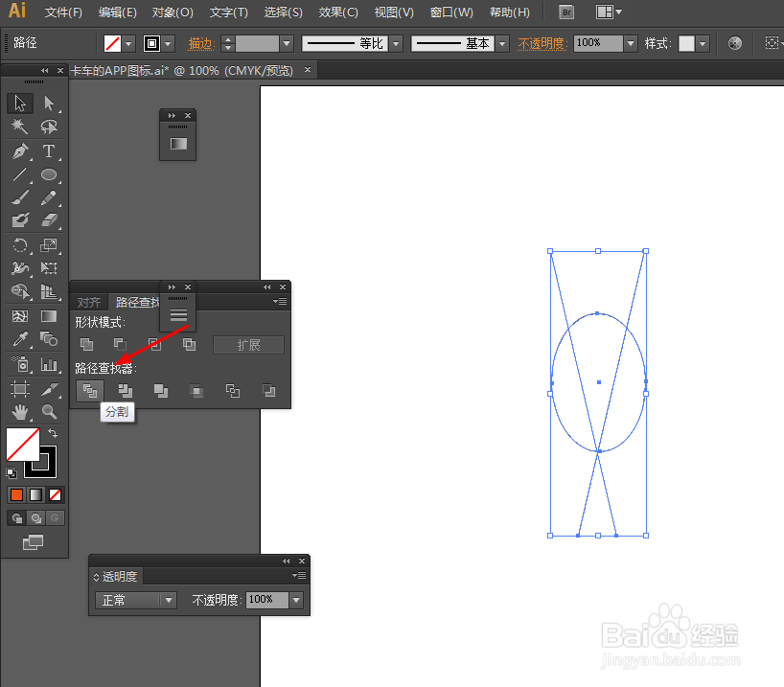This screenshot has height=687, width=784.
Task: Select the Pencil tool
Action: point(49,197)
